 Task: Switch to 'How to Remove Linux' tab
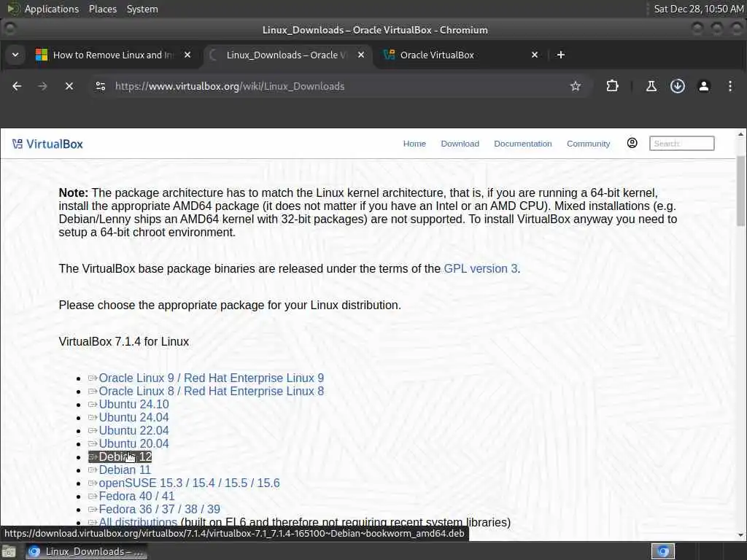[113, 55]
